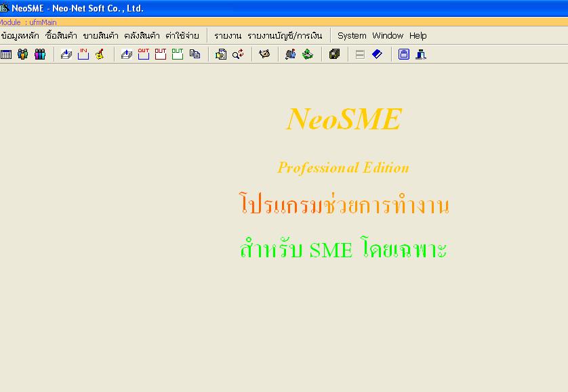Screen dimensions: 568x392
Task: Open the calendar grid toolbar icon
Action: point(6,55)
